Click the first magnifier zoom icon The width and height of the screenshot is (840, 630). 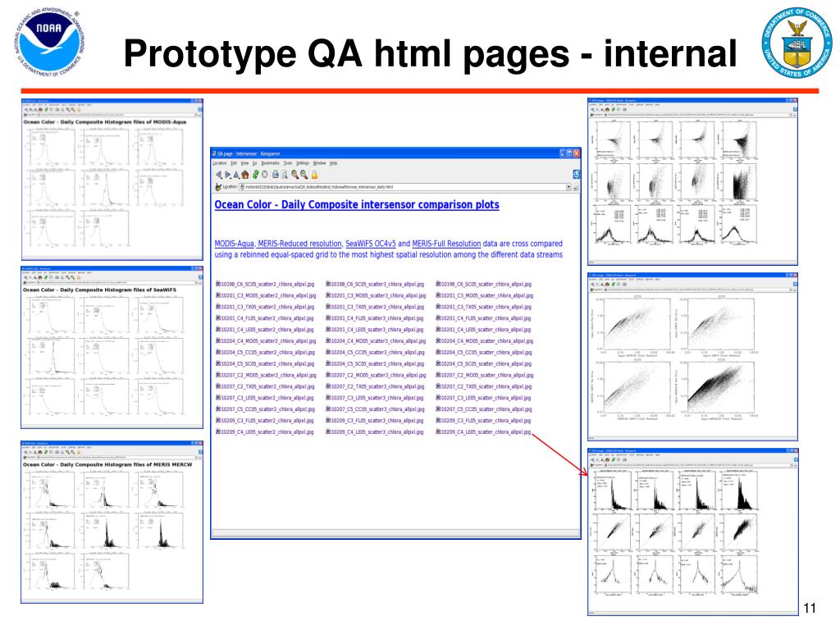[294, 175]
